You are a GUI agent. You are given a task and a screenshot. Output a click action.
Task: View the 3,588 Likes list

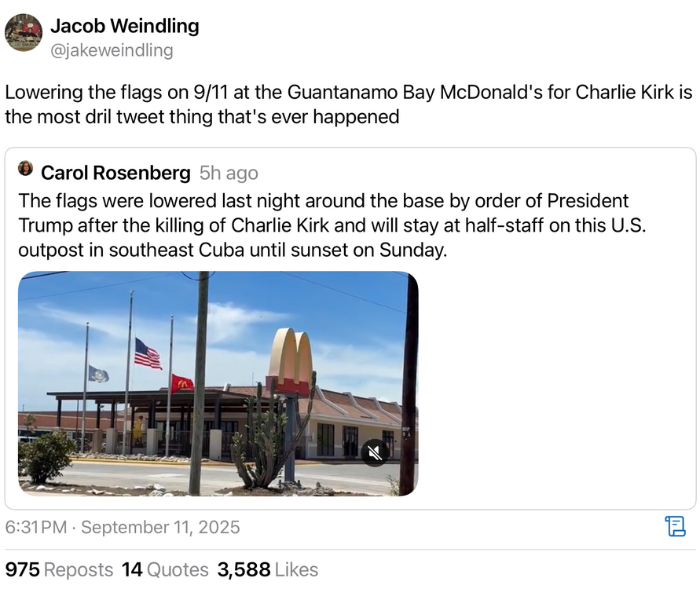267,569
